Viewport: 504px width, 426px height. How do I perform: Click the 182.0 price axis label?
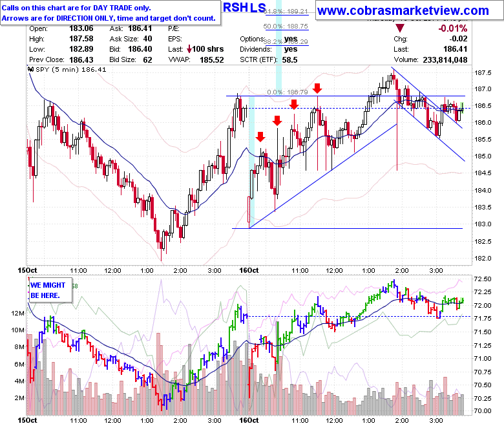(x=483, y=258)
